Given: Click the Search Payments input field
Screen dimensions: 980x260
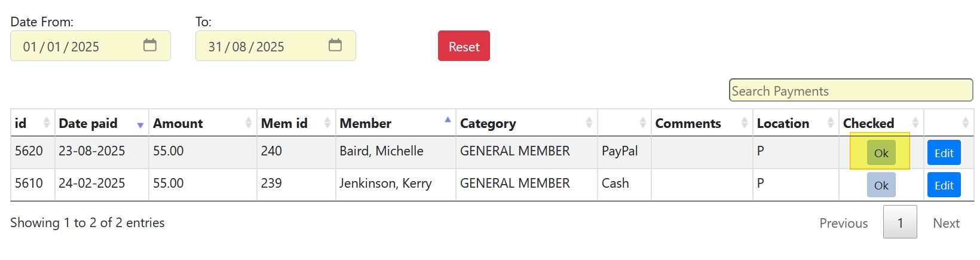Looking at the screenshot, I should (x=850, y=91).
